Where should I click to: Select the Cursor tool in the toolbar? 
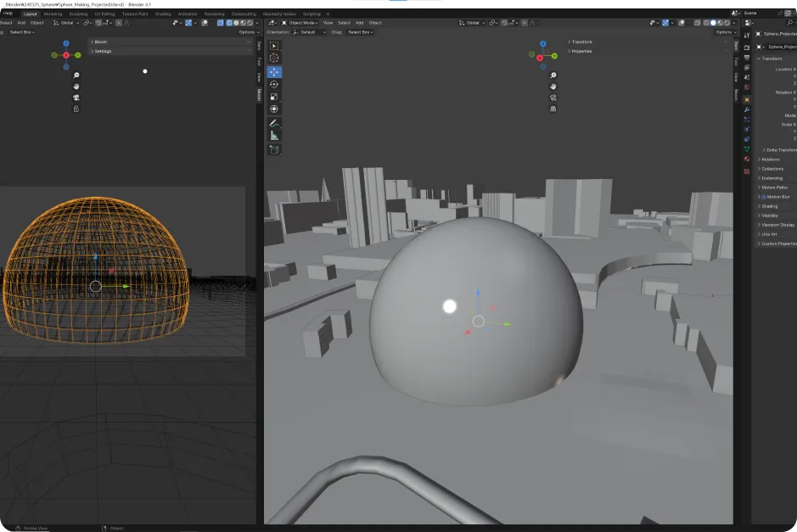(x=274, y=58)
